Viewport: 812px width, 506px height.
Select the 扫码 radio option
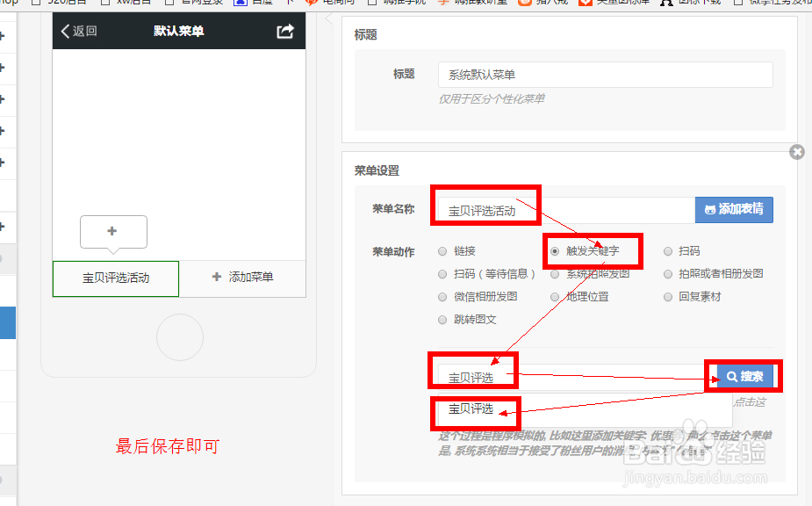(668, 250)
